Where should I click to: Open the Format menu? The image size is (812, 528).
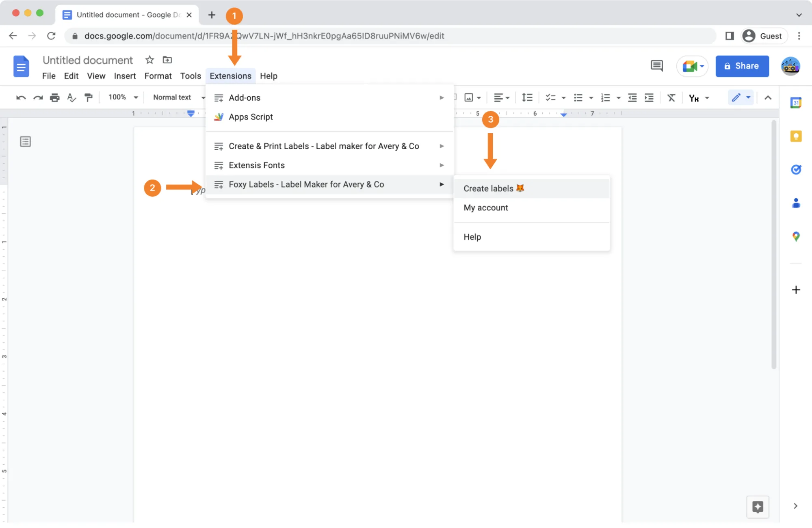point(158,76)
